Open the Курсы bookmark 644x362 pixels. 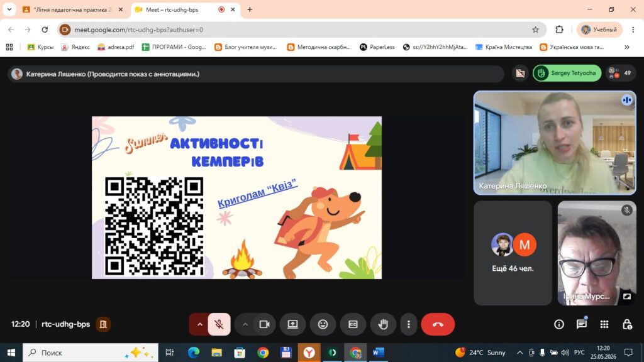tap(40, 47)
